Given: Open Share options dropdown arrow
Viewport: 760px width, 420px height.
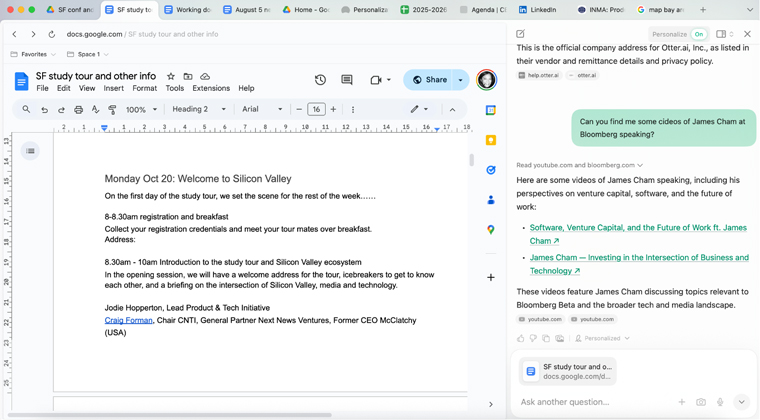Looking at the screenshot, I should pyautogui.click(x=460, y=80).
